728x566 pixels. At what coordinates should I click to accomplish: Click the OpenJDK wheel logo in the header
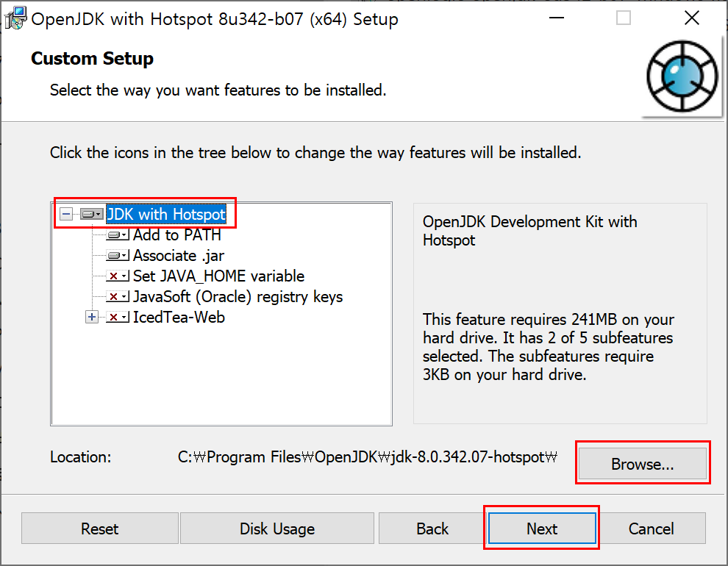682,76
